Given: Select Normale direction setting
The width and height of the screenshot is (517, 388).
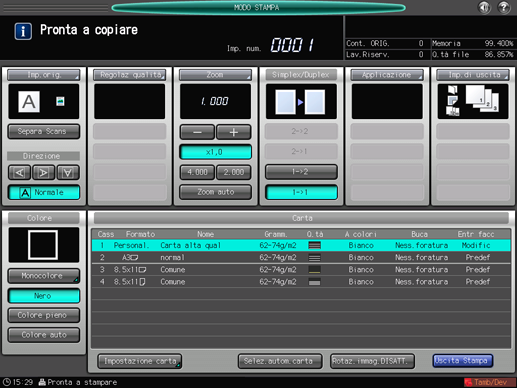Looking at the screenshot, I should pos(44,192).
